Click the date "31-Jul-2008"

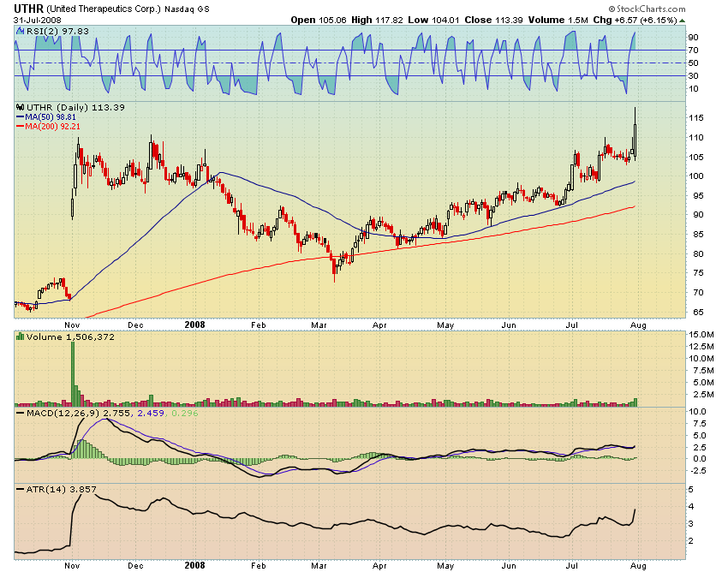pyautogui.click(x=37, y=20)
